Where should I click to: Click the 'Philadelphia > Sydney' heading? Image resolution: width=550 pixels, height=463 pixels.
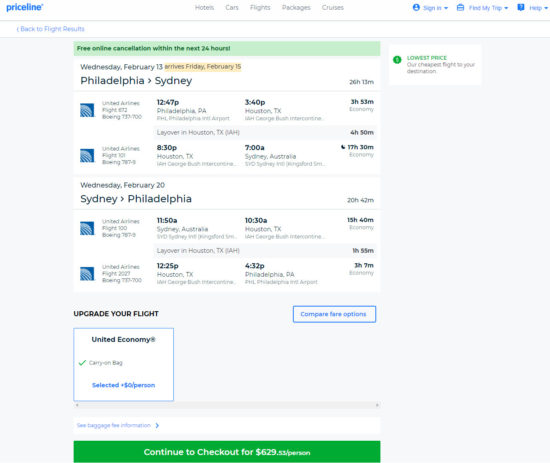click(x=136, y=81)
